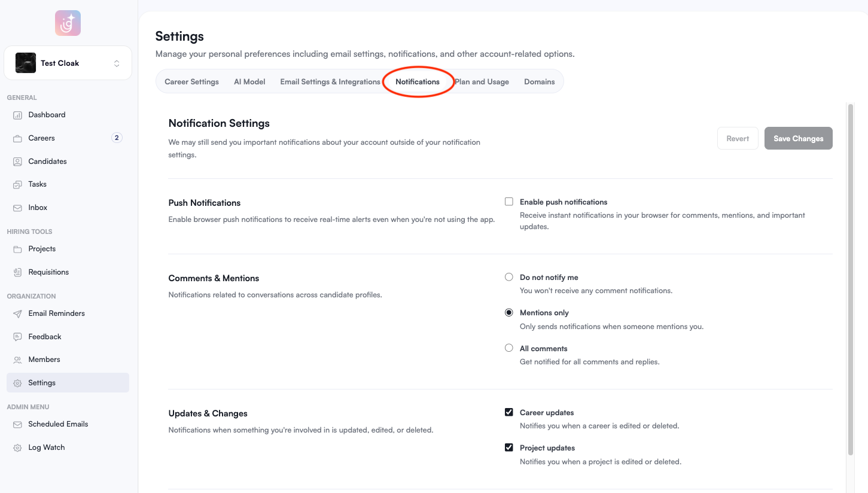This screenshot has height=493, width=868.
Task: Click the Members people icon
Action: (17, 360)
